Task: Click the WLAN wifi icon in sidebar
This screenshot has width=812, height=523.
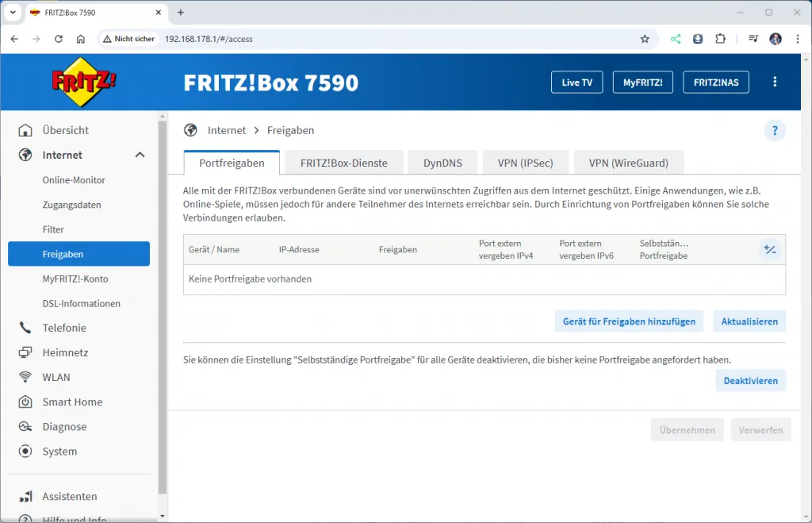Action: click(x=25, y=377)
